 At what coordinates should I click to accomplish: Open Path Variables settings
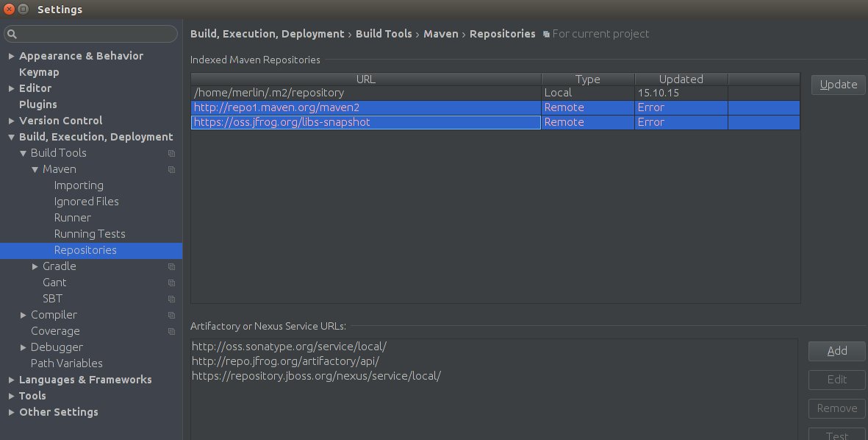click(x=66, y=363)
